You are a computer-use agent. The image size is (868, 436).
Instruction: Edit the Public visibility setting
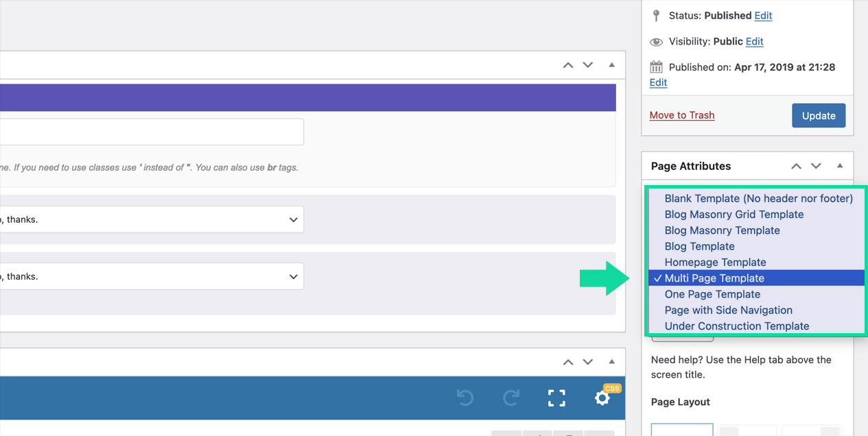(x=755, y=42)
